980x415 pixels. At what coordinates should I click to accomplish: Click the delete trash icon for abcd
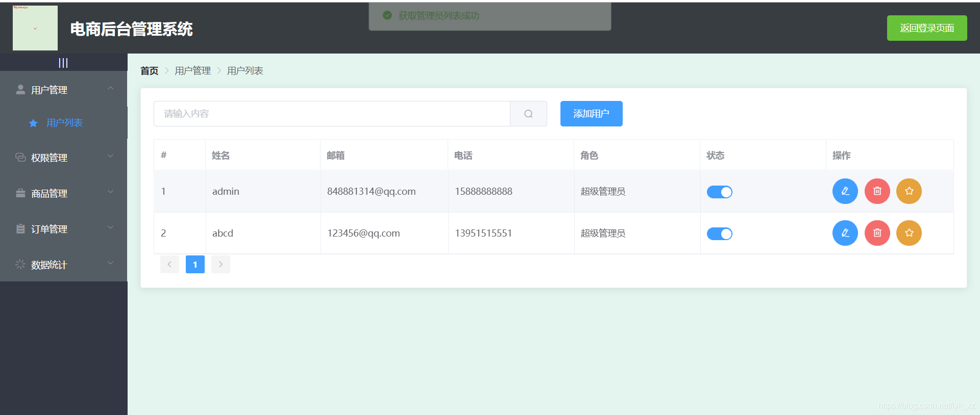[877, 233]
